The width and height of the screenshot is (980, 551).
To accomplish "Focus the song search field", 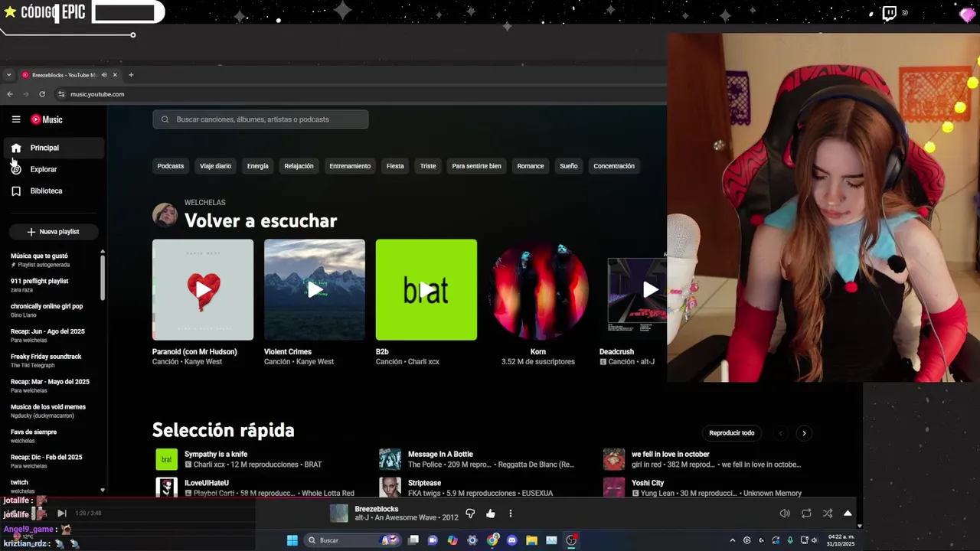I will 260,119.
